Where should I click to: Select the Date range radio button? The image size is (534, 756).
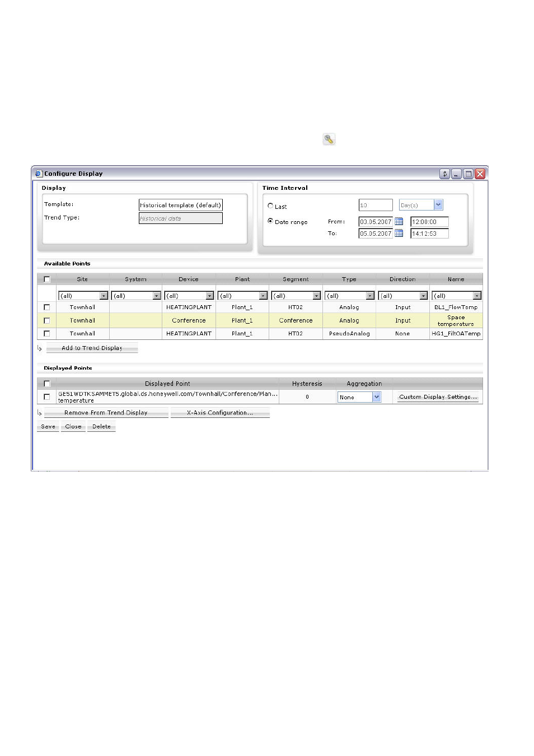click(270, 221)
